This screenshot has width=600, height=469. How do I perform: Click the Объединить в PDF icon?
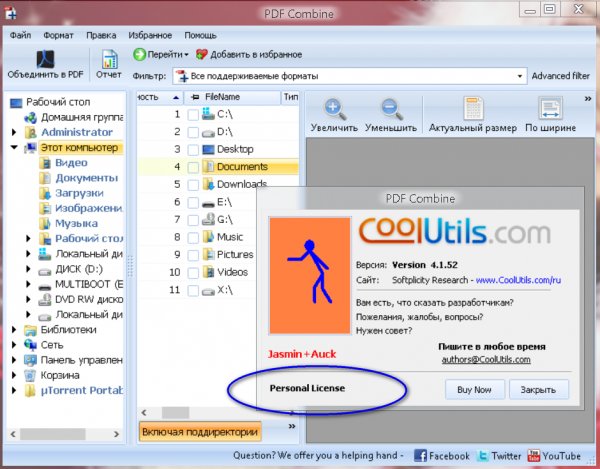(x=46, y=59)
